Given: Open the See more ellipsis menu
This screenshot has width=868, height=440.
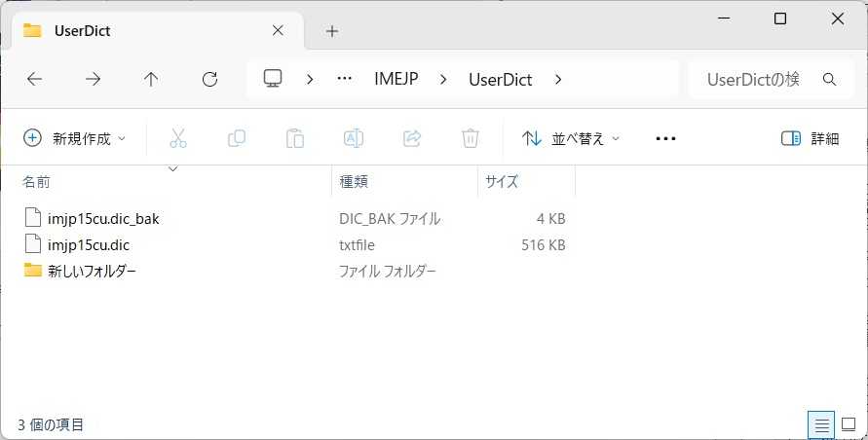Looking at the screenshot, I should pyautogui.click(x=665, y=138).
